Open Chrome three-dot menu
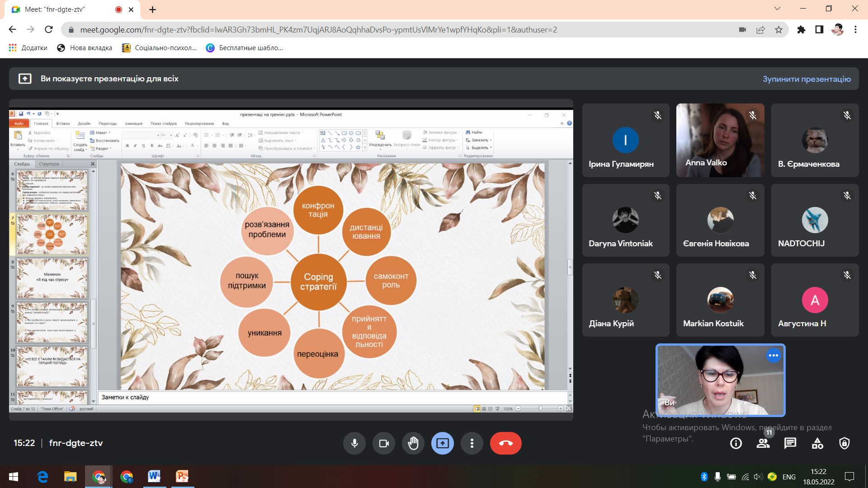Viewport: 868px width, 488px height. pos(855,30)
